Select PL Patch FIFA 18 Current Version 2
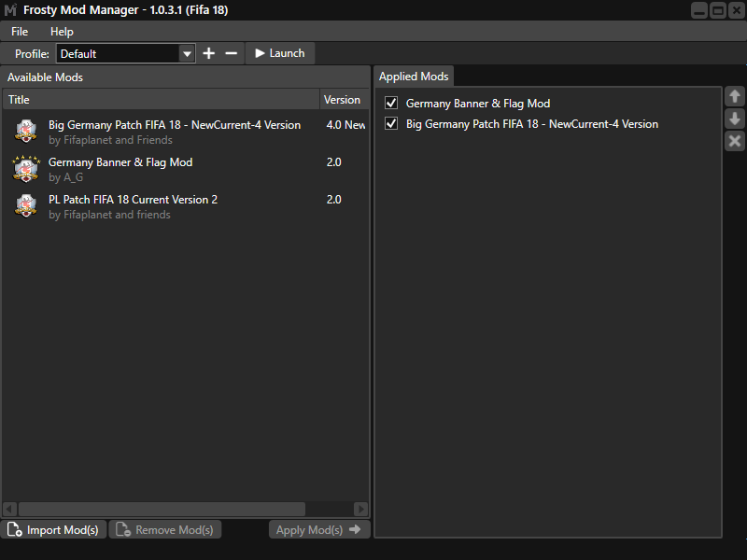Screen dimensions: 747x560 tap(186, 206)
